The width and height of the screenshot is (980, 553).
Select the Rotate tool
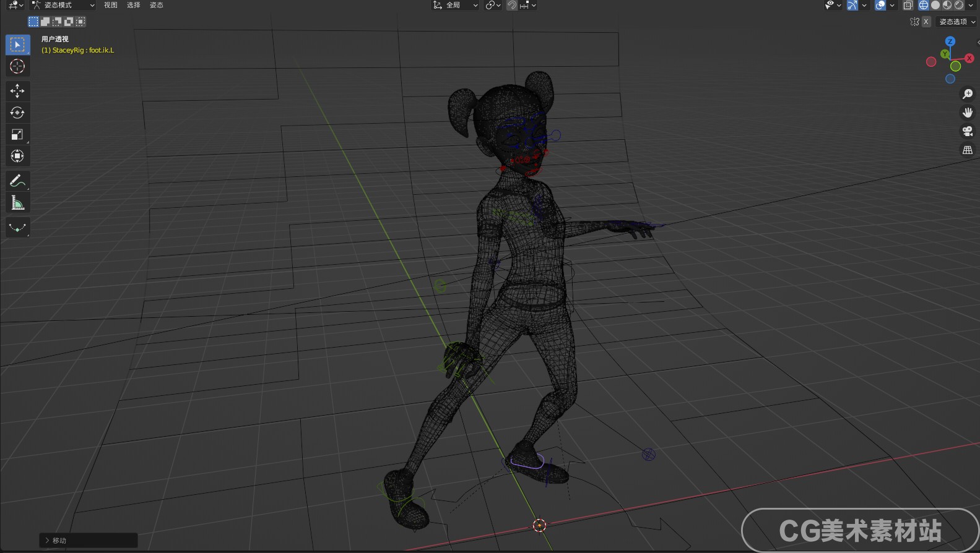click(17, 113)
